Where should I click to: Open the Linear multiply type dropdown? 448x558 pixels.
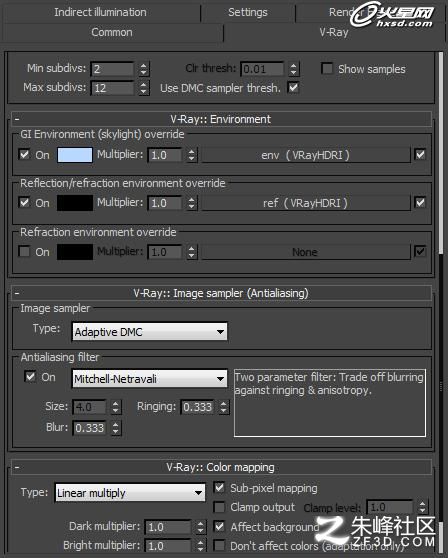click(130, 493)
